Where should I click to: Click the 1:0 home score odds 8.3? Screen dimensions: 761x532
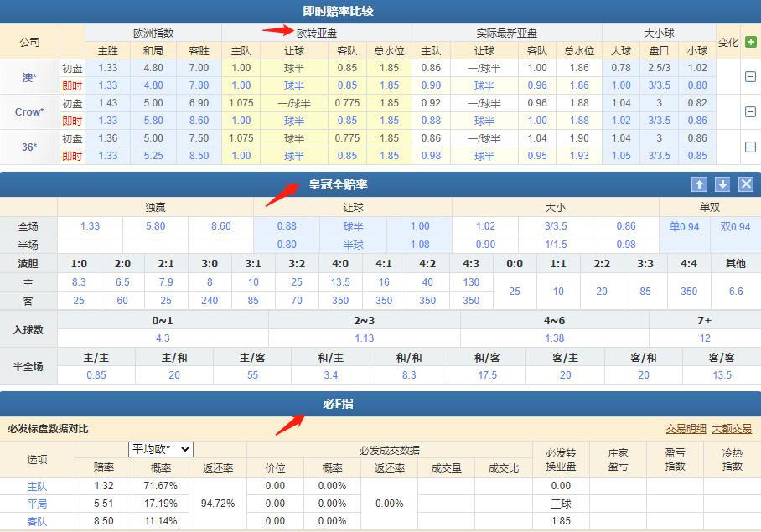click(x=79, y=283)
